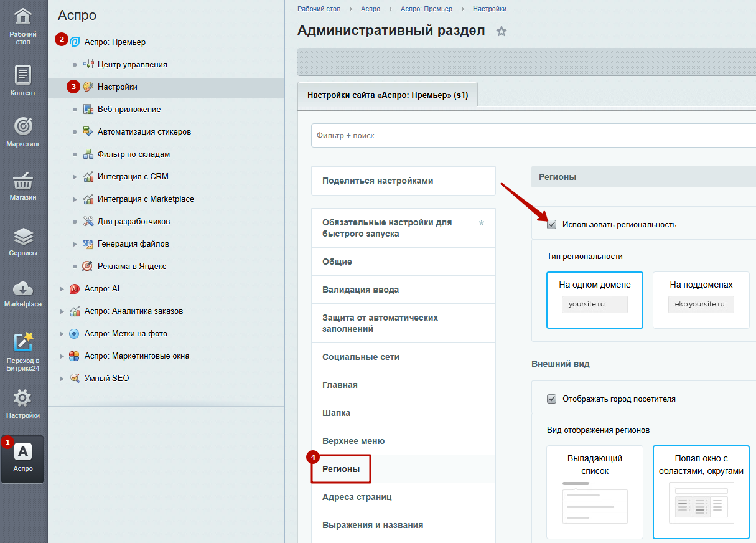Open Обязательные настройки для быстрого запуска
Viewport: 756px width, 543px height.
point(403,228)
